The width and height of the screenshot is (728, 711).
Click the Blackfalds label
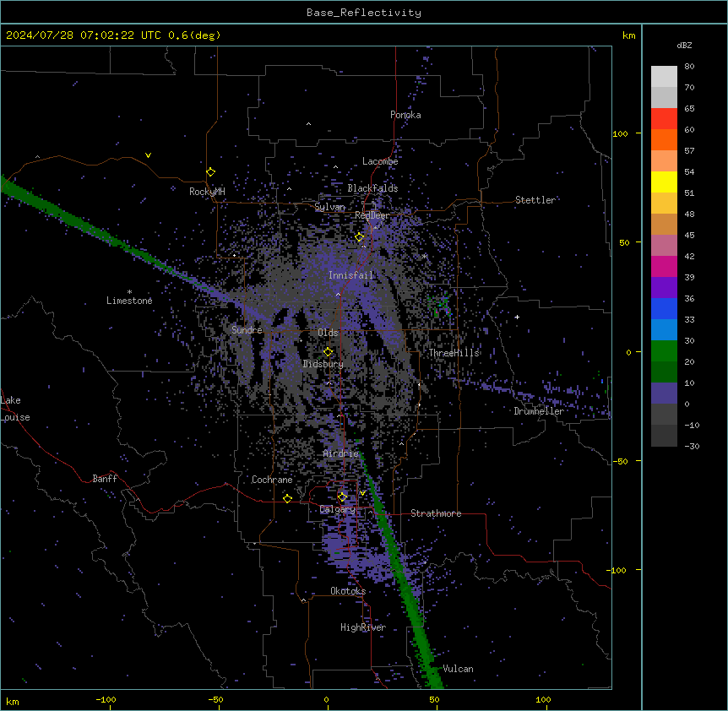372,188
